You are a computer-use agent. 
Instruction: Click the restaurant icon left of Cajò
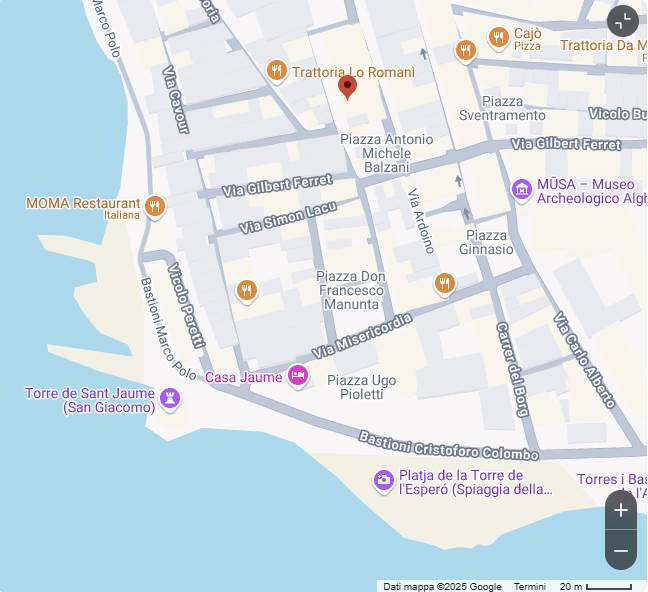(x=466, y=52)
